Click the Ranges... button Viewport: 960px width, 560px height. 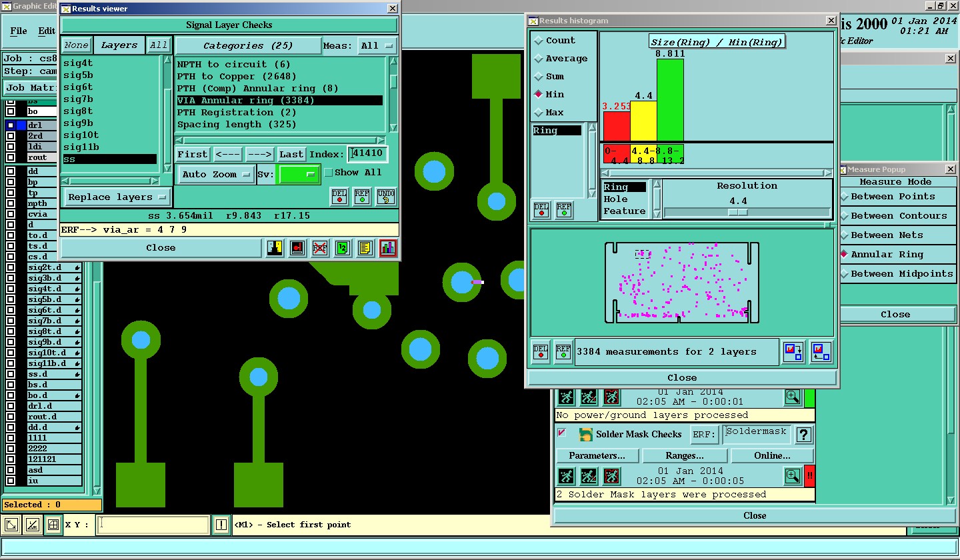[684, 456]
